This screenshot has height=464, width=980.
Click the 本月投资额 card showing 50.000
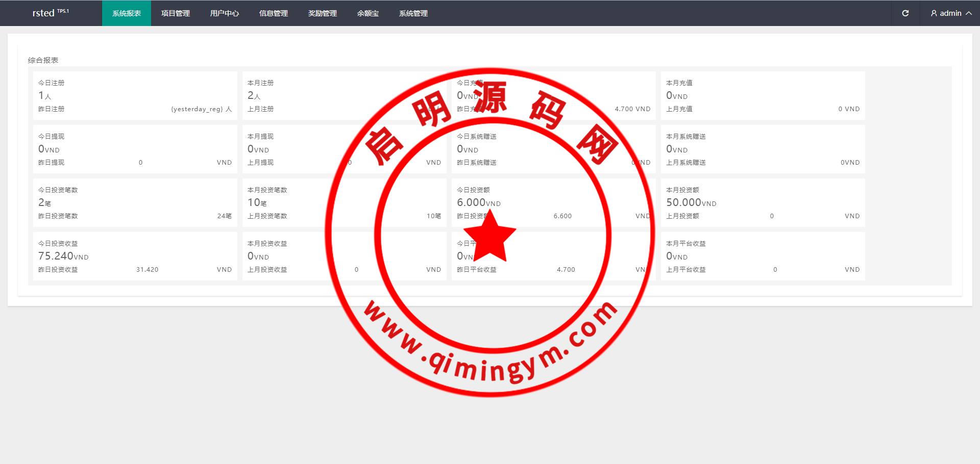(x=763, y=203)
